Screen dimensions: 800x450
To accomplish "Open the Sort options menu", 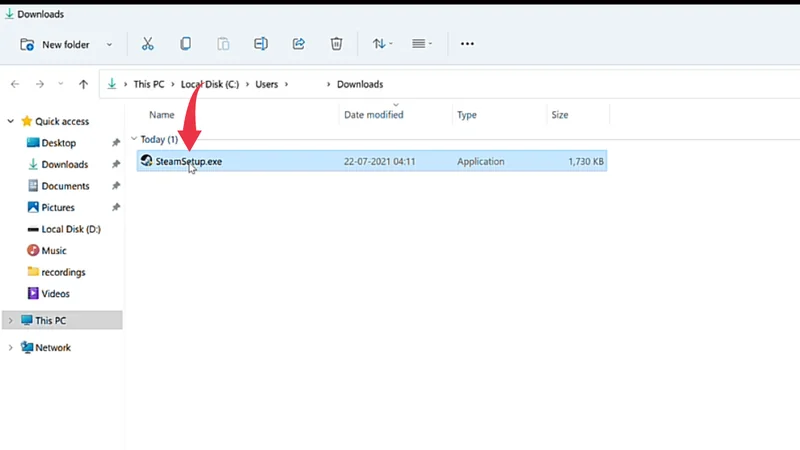I will point(382,44).
